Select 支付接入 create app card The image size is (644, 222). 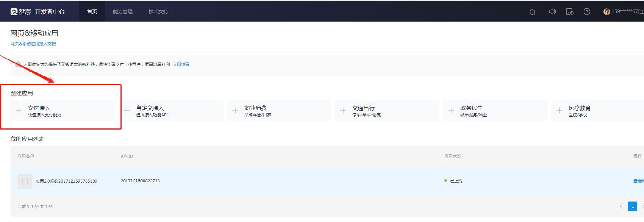[63, 111]
